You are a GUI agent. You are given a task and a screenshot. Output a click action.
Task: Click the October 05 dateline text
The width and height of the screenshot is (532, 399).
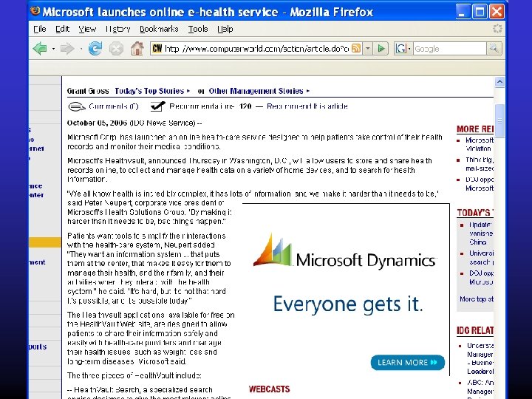pos(97,123)
